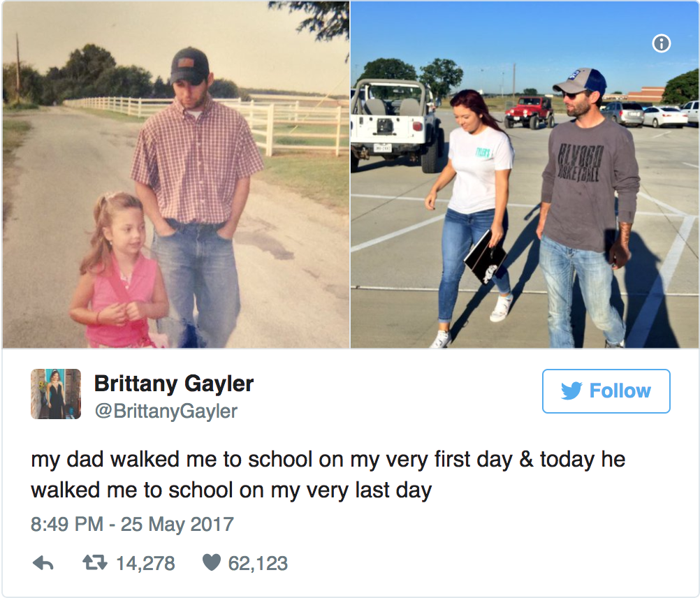Retweet using the retweet arrows icon
Screen dimensions: 700x598
(94, 563)
